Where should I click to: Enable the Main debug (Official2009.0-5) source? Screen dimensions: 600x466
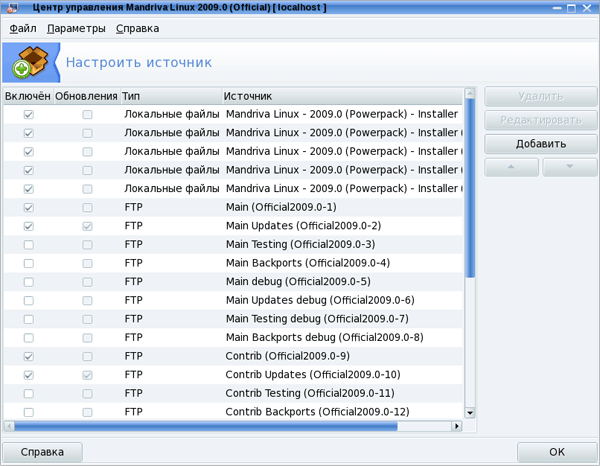(x=28, y=282)
